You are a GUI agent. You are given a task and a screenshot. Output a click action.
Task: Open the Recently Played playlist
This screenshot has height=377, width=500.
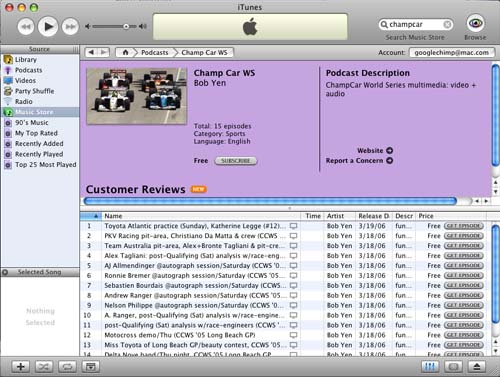point(40,154)
